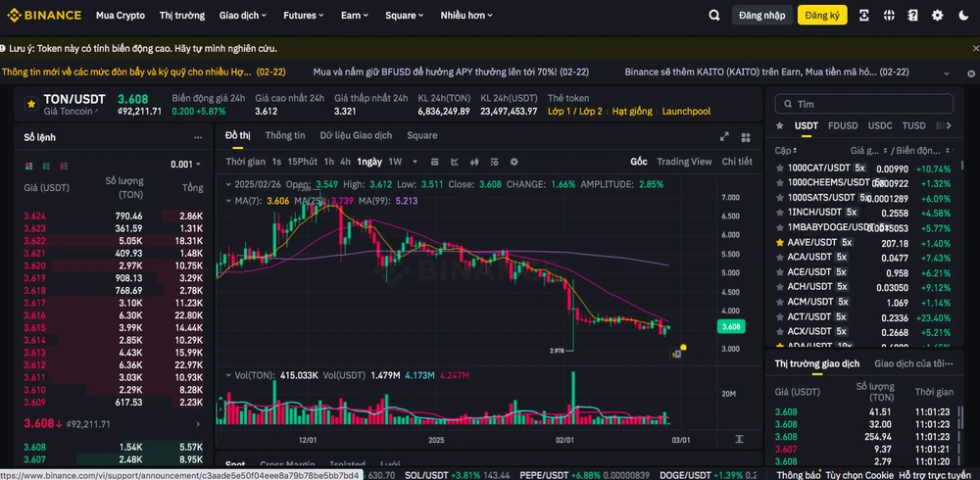The width and height of the screenshot is (980, 480).
Task: Open the chart date range calendar icon
Action: pyautogui.click(x=434, y=162)
